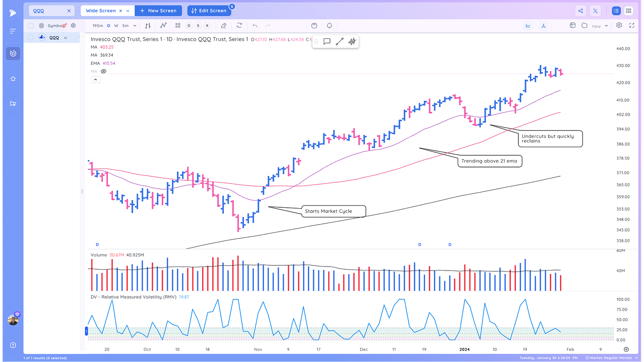Click the MA 403.25 legend entry
The width and height of the screenshot is (644, 362).
click(102, 47)
